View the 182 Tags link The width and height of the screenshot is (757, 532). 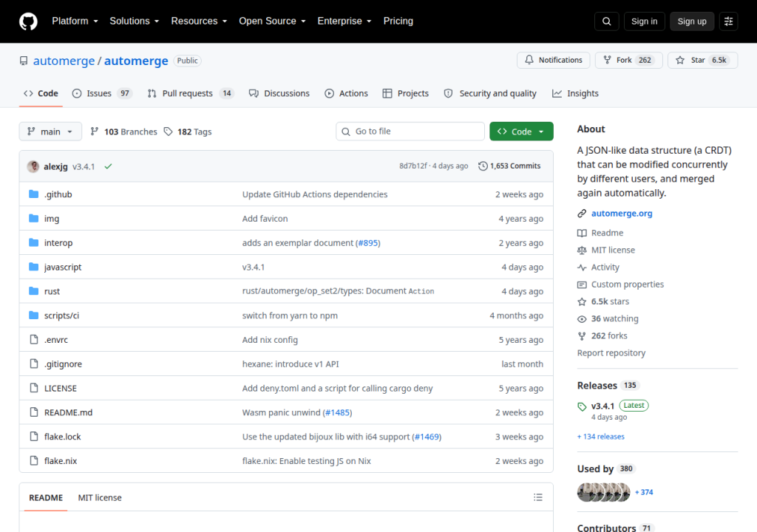(x=188, y=132)
